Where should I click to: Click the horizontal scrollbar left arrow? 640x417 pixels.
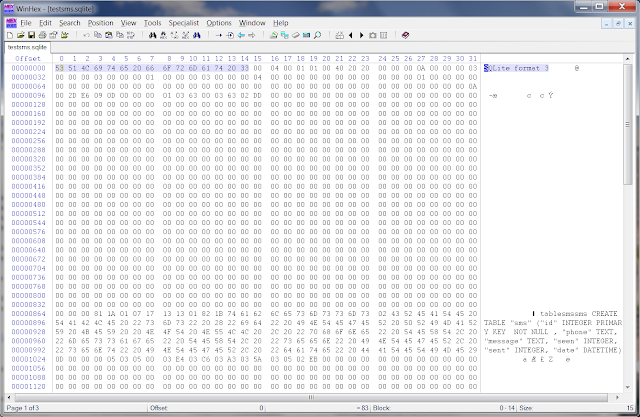pyautogui.click(x=9, y=397)
